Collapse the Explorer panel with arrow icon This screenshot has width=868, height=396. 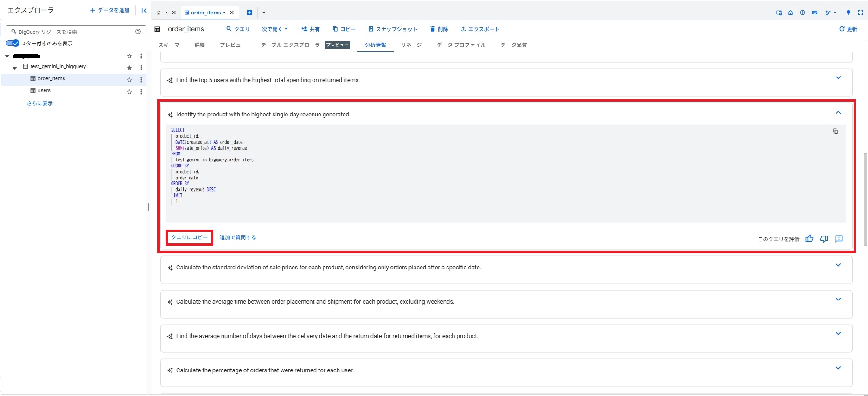pyautogui.click(x=144, y=10)
